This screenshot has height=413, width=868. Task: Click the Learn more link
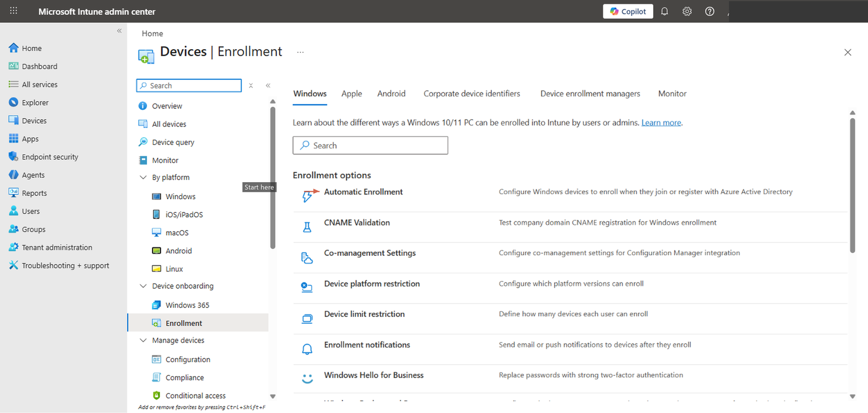click(x=661, y=122)
